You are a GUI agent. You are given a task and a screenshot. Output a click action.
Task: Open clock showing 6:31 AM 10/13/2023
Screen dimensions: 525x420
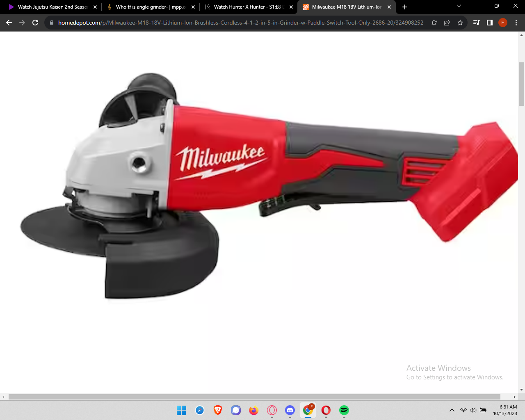505,410
